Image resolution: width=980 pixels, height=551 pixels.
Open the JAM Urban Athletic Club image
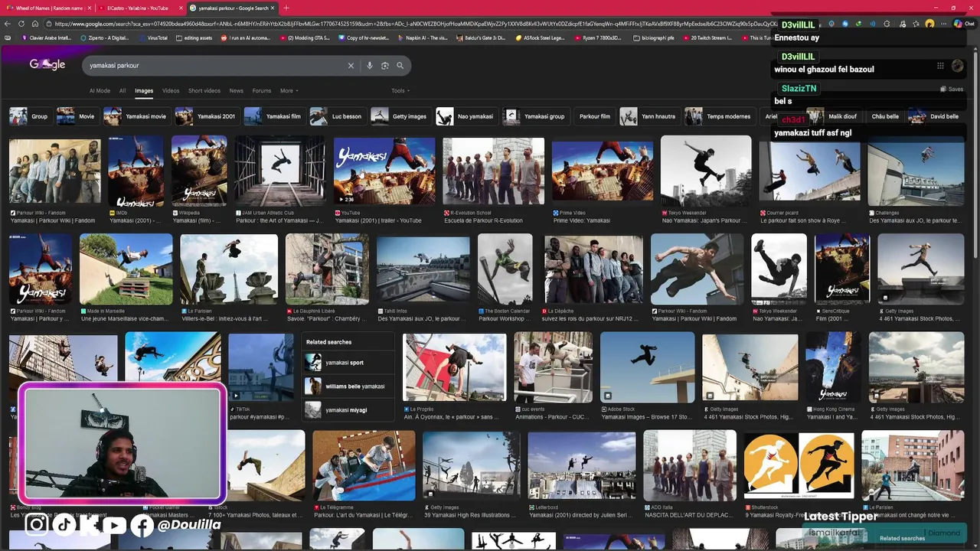point(279,171)
